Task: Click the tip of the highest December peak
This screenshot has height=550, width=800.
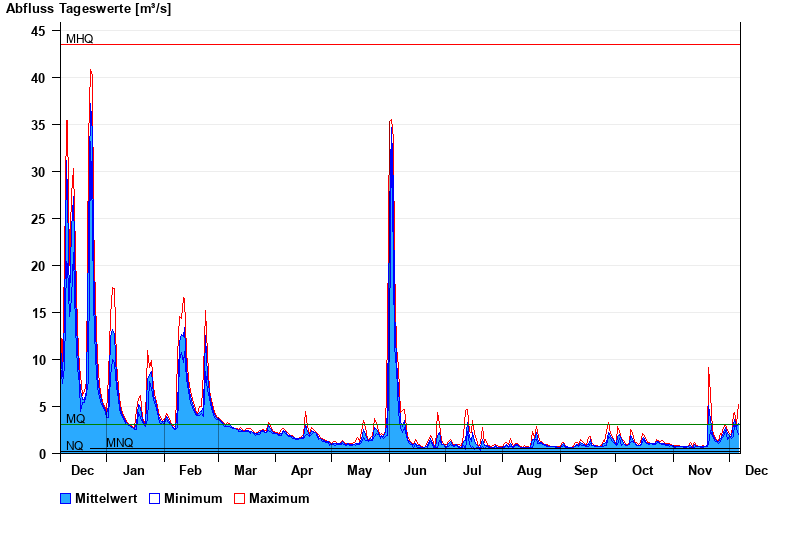Action: pos(91,70)
